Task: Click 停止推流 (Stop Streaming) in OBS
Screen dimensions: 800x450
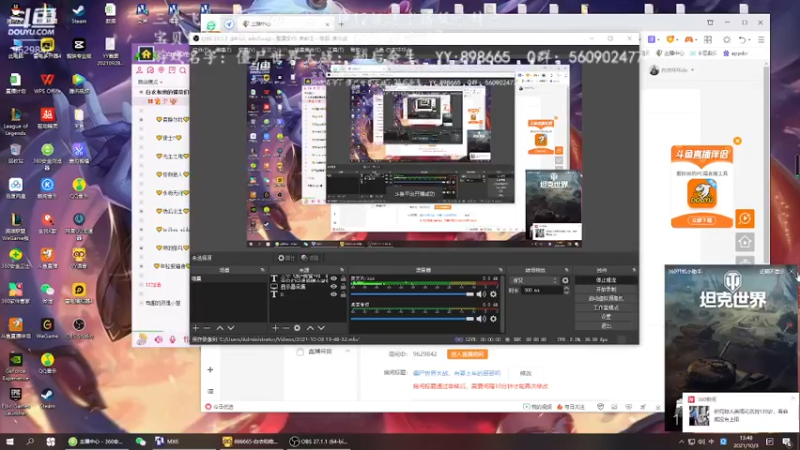Action: pos(606,280)
